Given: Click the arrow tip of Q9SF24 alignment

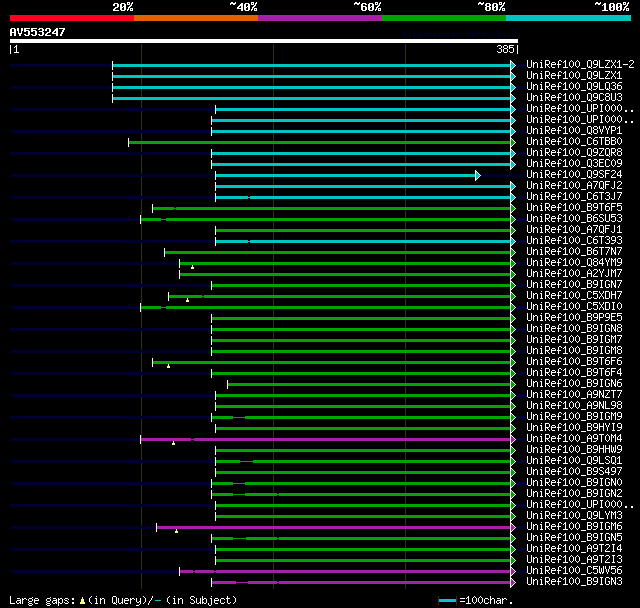Looking at the screenshot, I should 478,176.
